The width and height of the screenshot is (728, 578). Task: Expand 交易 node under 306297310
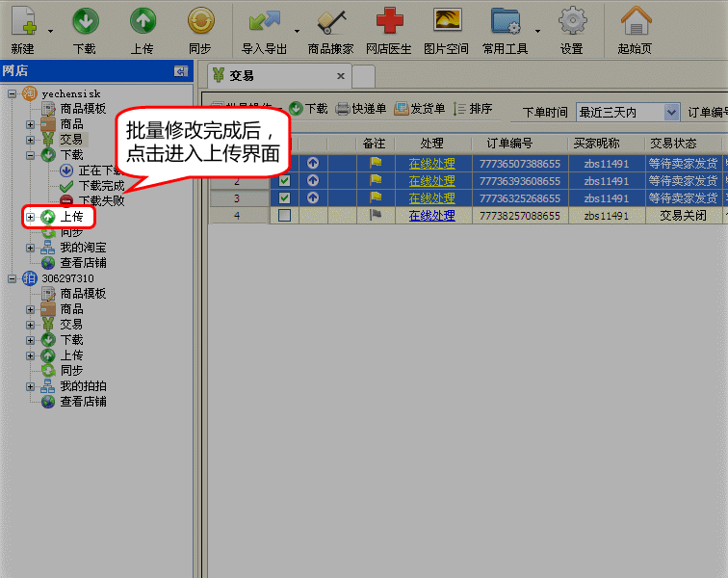tap(30, 325)
